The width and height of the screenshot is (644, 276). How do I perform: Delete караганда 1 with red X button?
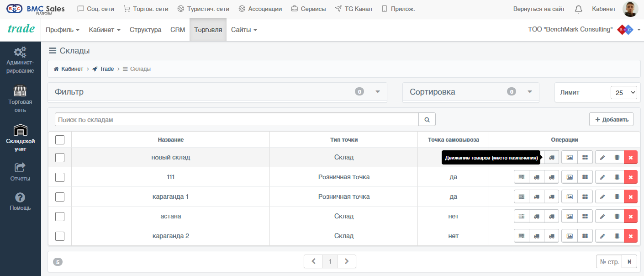tap(631, 196)
